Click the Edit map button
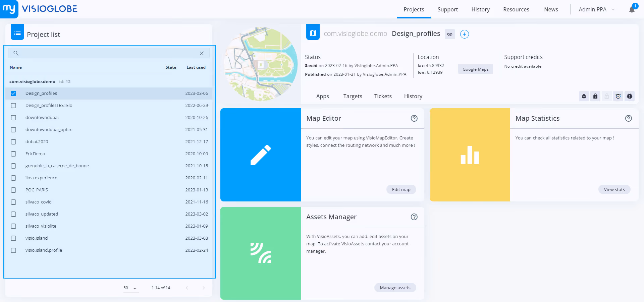Screen dimensions: 644x302 [401, 189]
